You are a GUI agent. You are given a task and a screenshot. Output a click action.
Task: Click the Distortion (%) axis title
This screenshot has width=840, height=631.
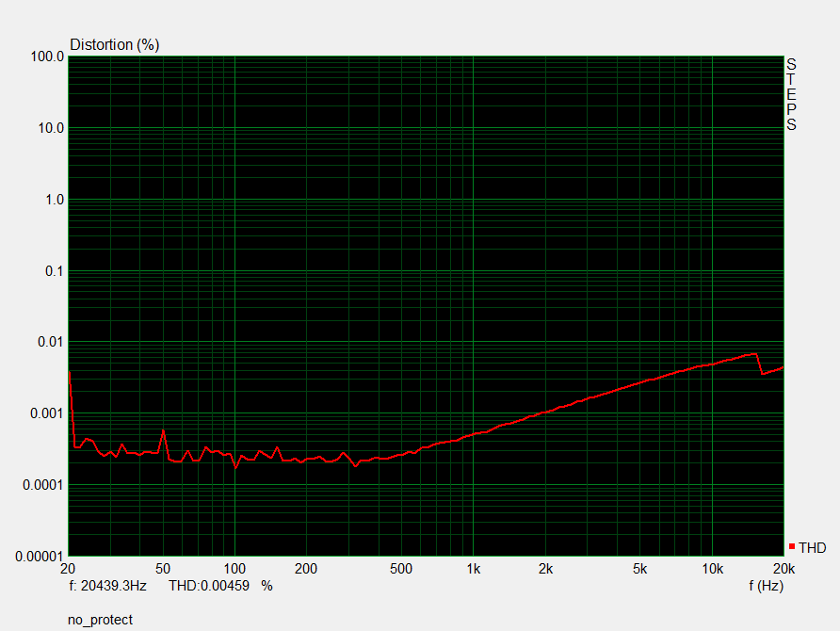coord(115,45)
